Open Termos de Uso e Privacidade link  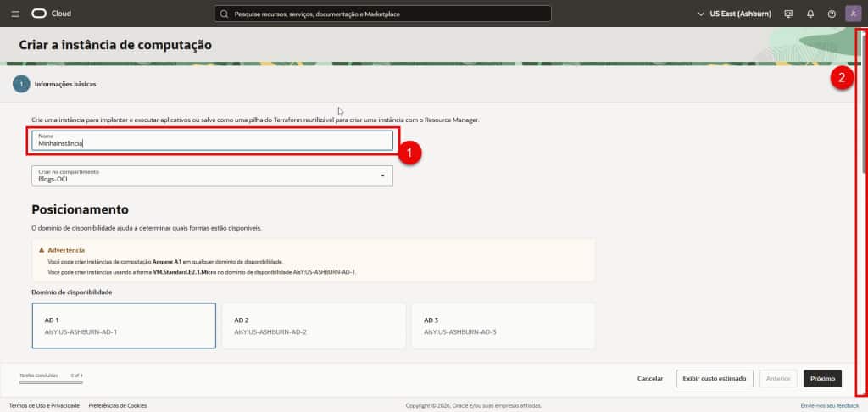(44, 406)
